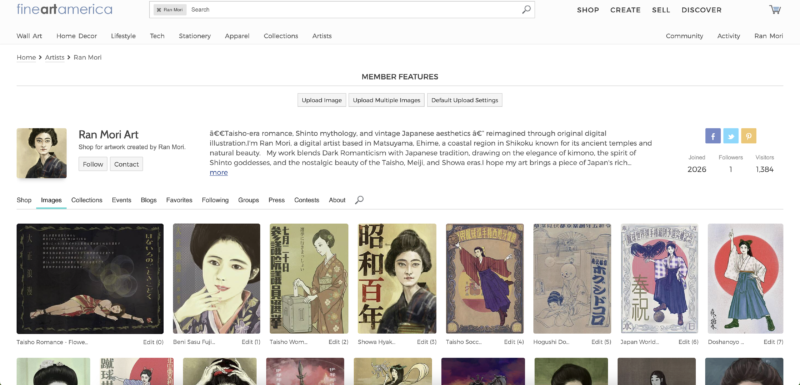Viewport: 800px width, 385px height.
Task: Open the Stationery category
Action: (x=194, y=36)
